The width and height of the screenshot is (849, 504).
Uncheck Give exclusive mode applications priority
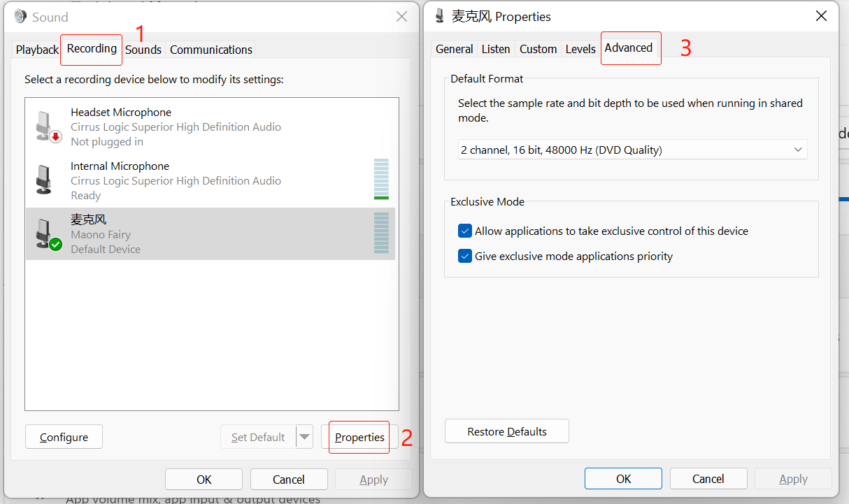point(465,257)
